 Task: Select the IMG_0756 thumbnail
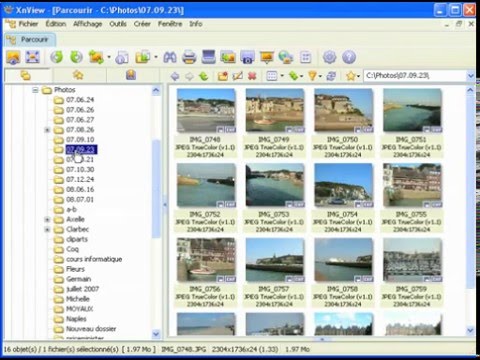click(x=205, y=260)
